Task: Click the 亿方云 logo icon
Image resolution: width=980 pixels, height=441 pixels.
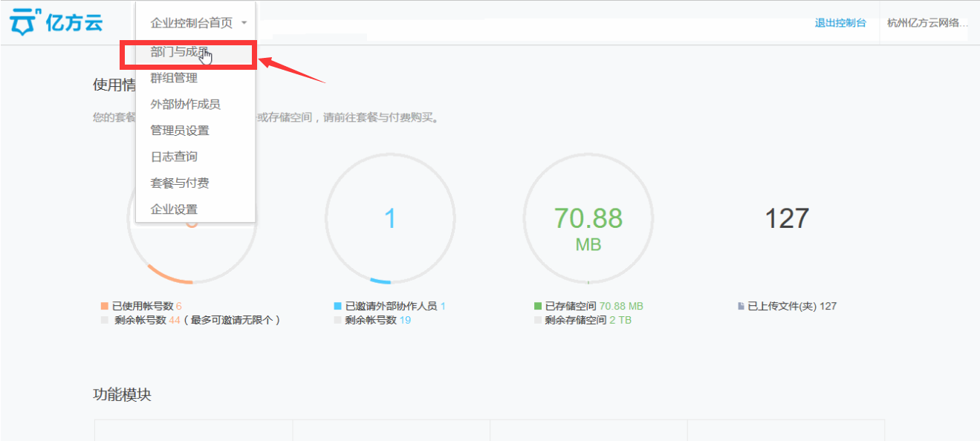Action: click(22, 23)
